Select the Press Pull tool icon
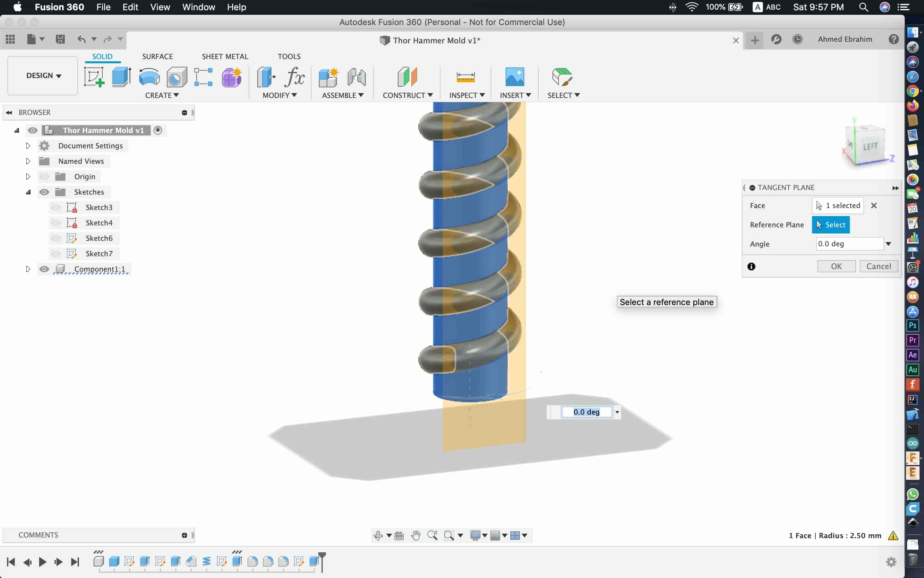This screenshot has width=924, height=578. pyautogui.click(x=266, y=77)
